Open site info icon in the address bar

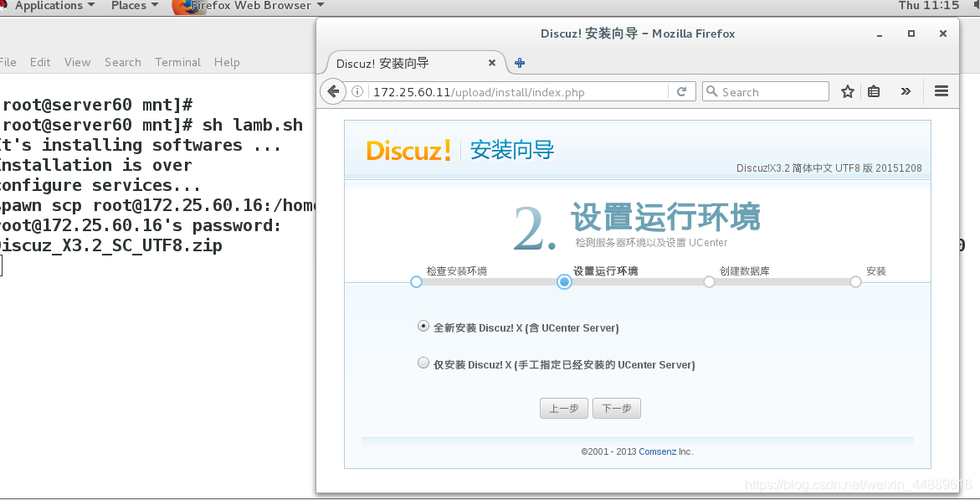(357, 91)
